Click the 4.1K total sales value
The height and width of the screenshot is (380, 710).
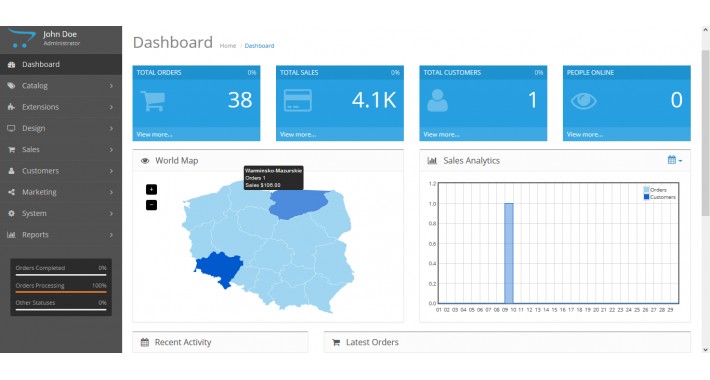tap(374, 100)
